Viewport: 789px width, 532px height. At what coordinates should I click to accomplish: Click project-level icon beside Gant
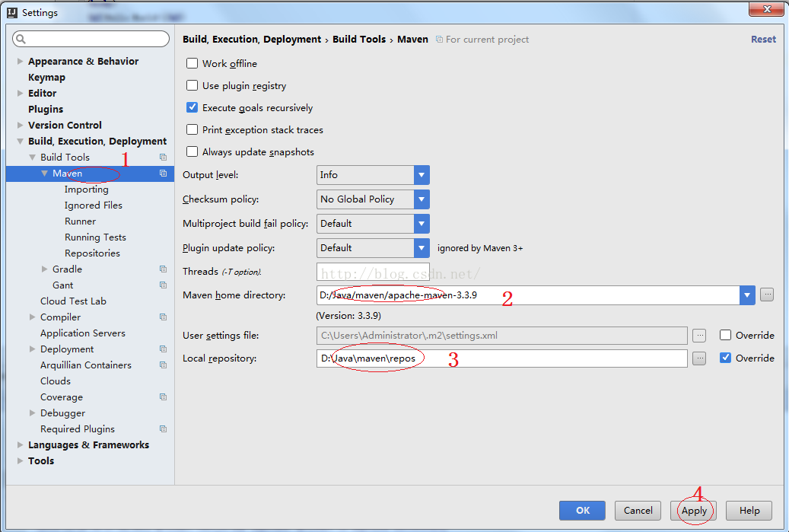163,285
